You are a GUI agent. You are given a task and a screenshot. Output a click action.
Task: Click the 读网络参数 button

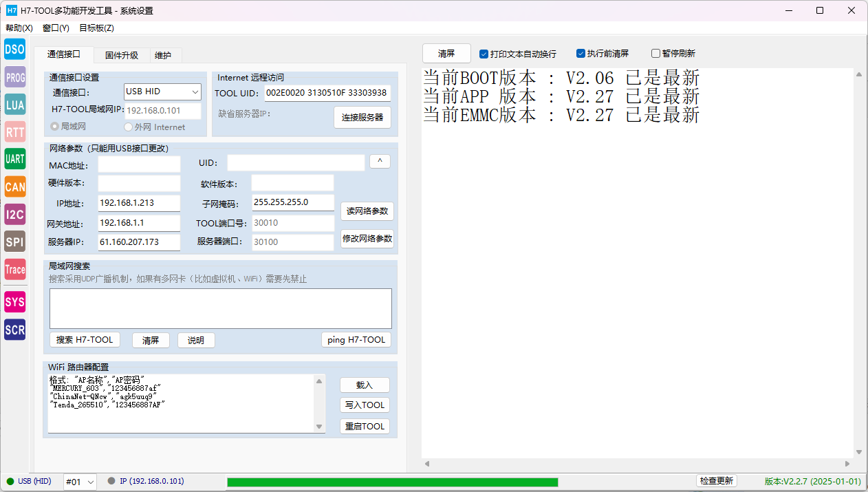pyautogui.click(x=367, y=211)
